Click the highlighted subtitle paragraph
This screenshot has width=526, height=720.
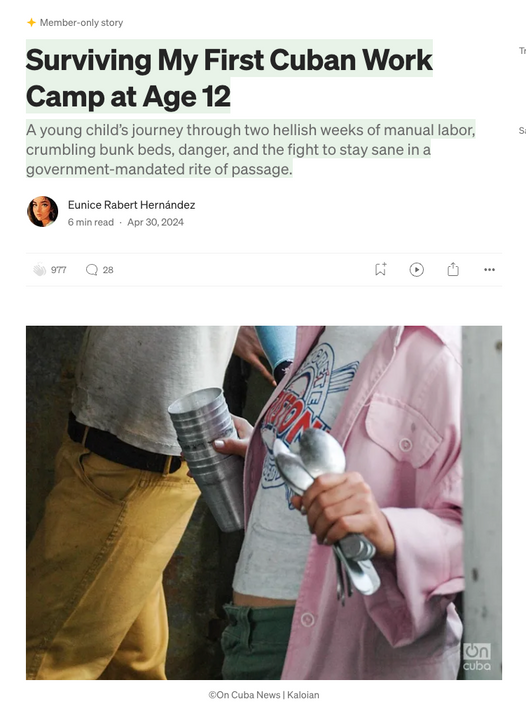251,150
